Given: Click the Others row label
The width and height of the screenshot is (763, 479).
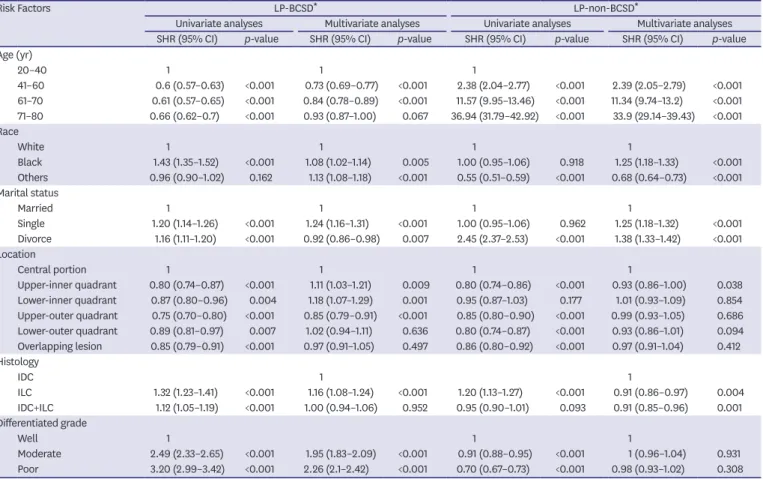Looking at the screenshot, I should click(33, 178).
